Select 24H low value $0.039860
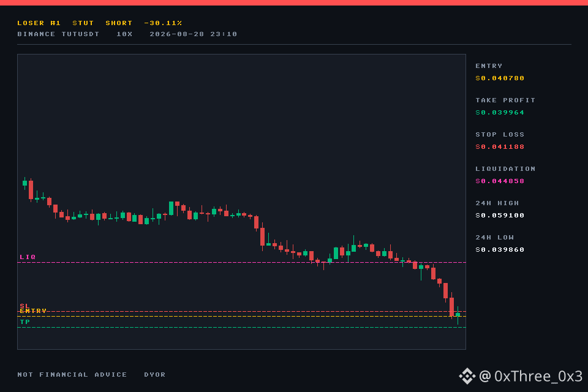The image size is (588, 392). point(500,250)
